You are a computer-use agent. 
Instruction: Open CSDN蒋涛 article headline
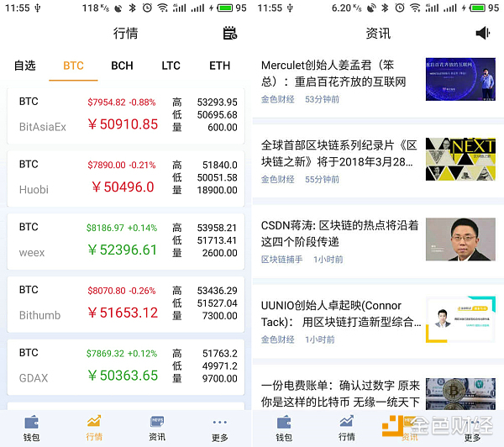(x=339, y=234)
